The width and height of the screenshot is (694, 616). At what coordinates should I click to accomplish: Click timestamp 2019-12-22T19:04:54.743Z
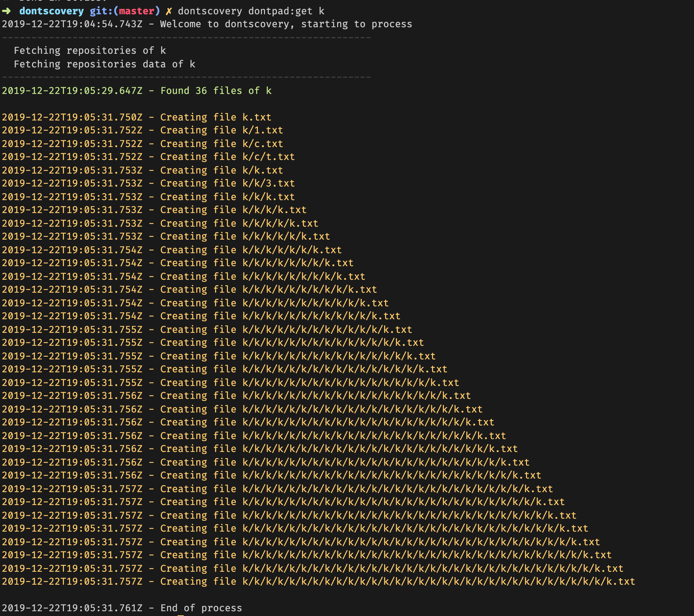[x=72, y=24]
